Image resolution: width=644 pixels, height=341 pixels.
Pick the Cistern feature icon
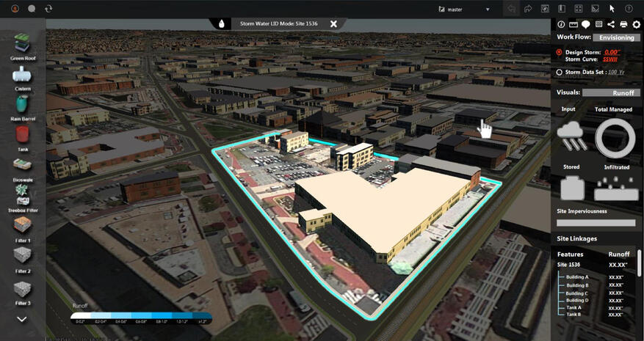[23, 73]
